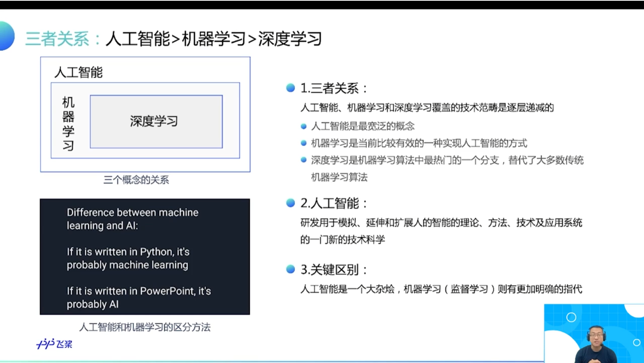644x363 pixels.
Task: Click the dark meme image about Python and PowerPoint
Action: pos(145,257)
